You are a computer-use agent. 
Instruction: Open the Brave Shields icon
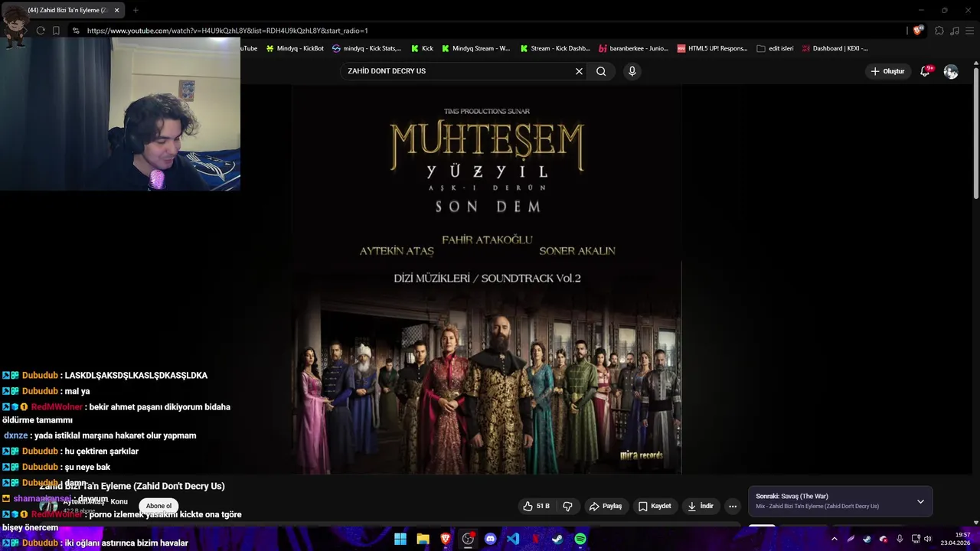click(x=918, y=31)
